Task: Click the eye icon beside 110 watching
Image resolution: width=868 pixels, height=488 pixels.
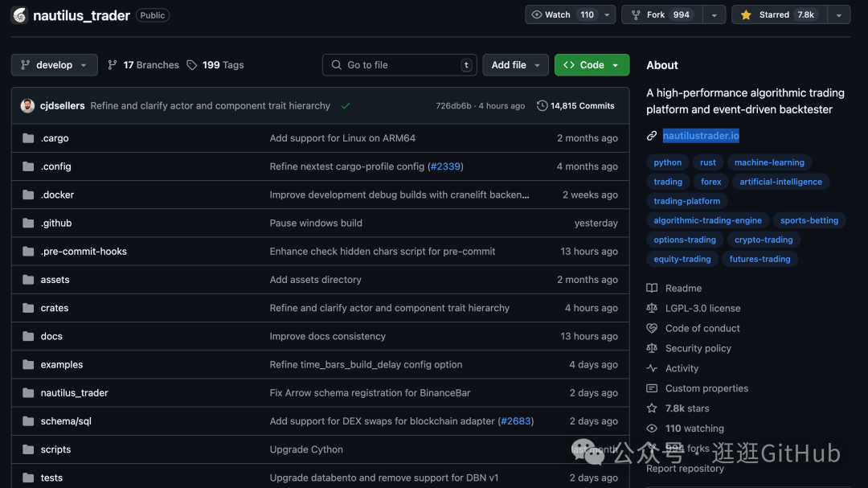Action: pos(652,428)
